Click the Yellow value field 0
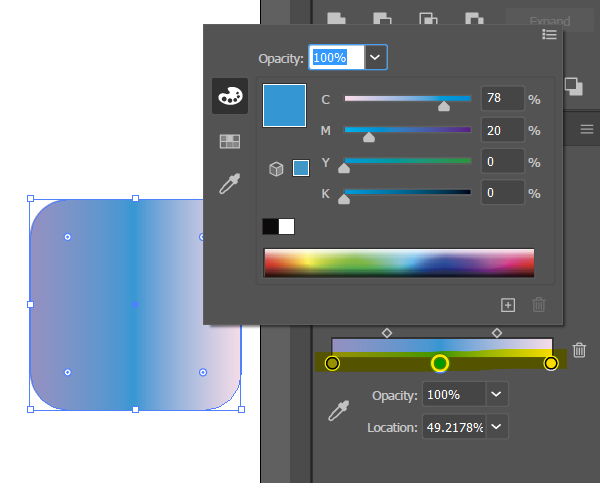This screenshot has height=483, width=600. (502, 162)
